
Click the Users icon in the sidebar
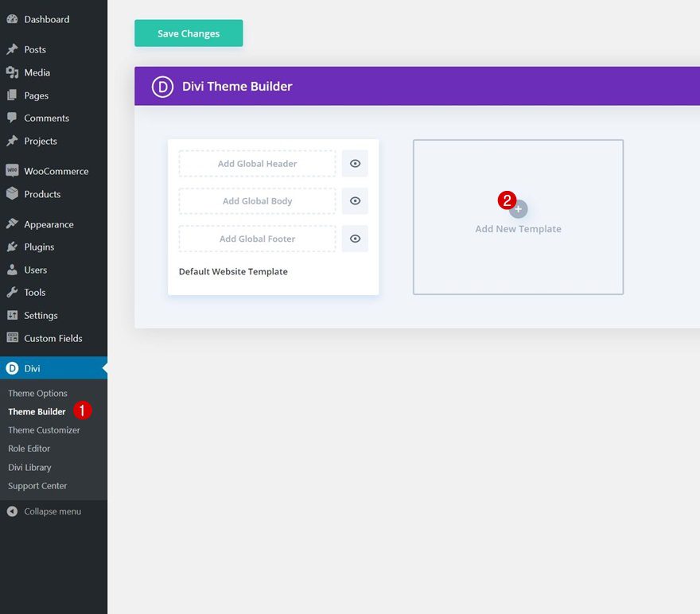14,270
